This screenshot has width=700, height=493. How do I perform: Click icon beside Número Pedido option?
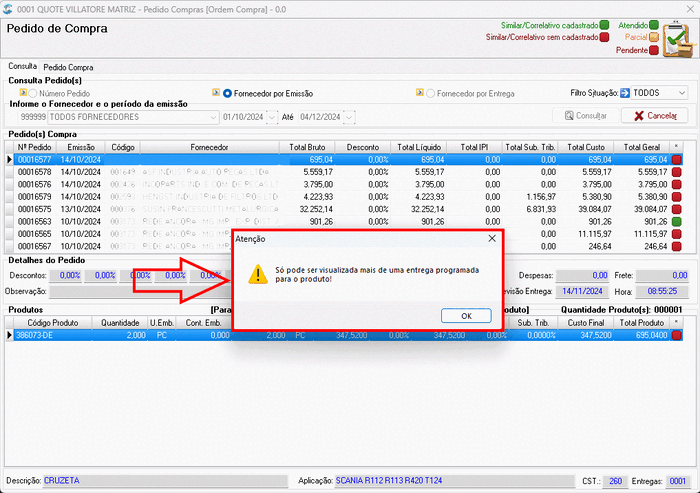click(x=23, y=92)
